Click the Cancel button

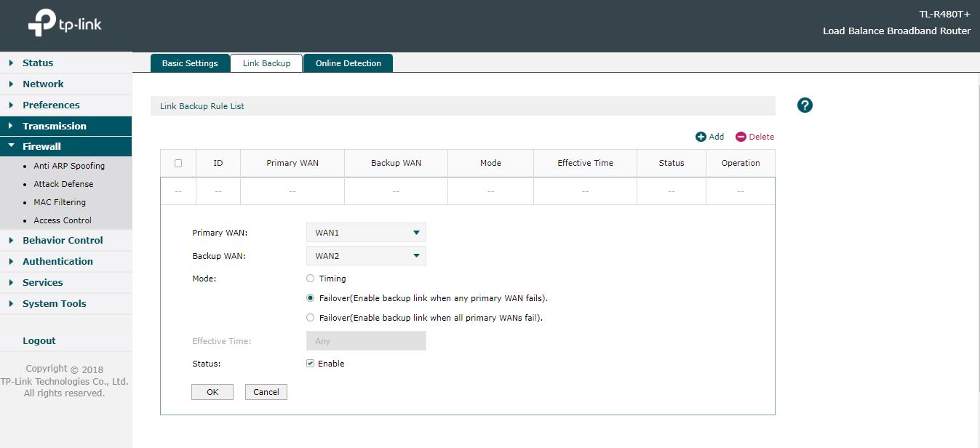[266, 391]
